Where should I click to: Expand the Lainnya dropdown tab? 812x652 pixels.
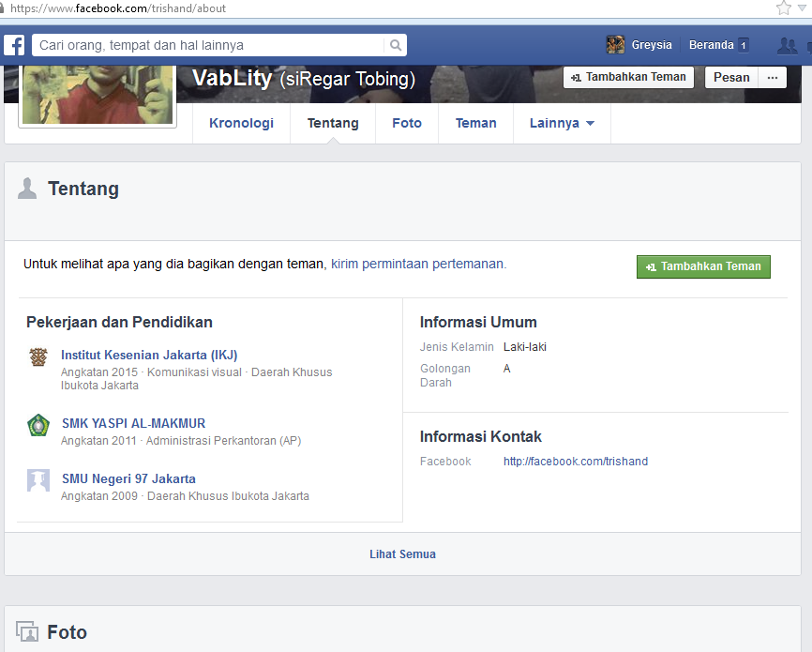pyautogui.click(x=562, y=123)
